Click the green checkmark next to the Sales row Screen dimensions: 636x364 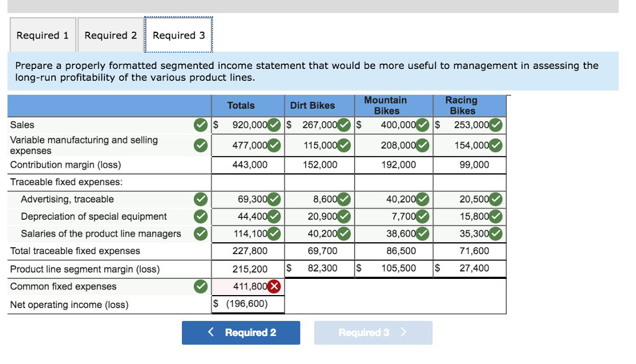coord(200,125)
